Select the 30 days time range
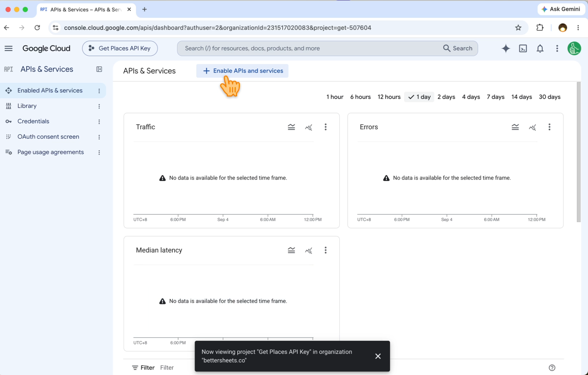 [550, 97]
